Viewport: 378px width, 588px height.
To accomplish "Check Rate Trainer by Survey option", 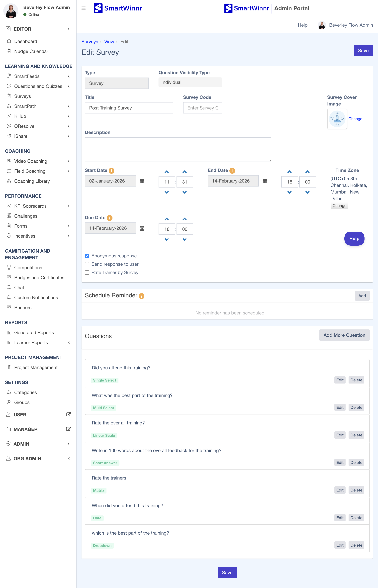I will (87, 273).
